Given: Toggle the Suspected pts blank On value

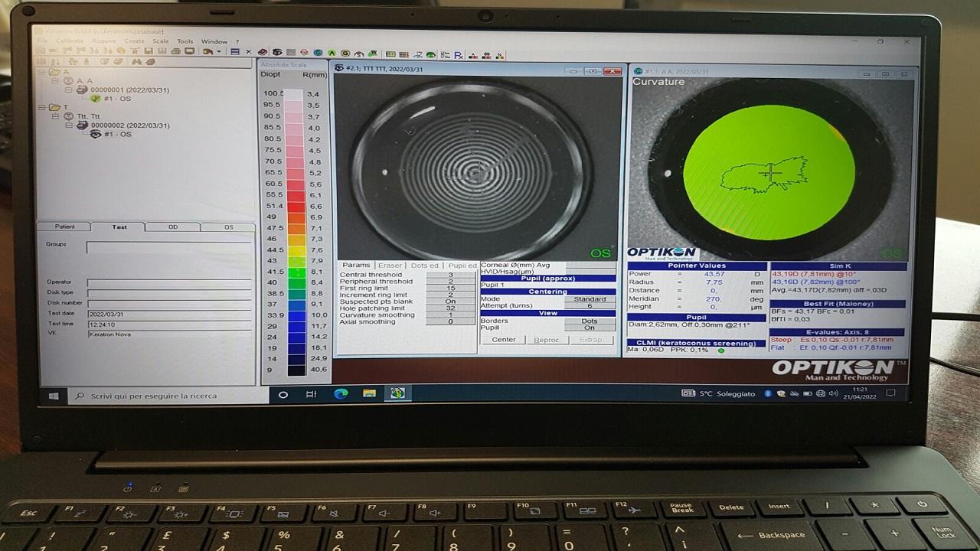Looking at the screenshot, I should click(451, 302).
